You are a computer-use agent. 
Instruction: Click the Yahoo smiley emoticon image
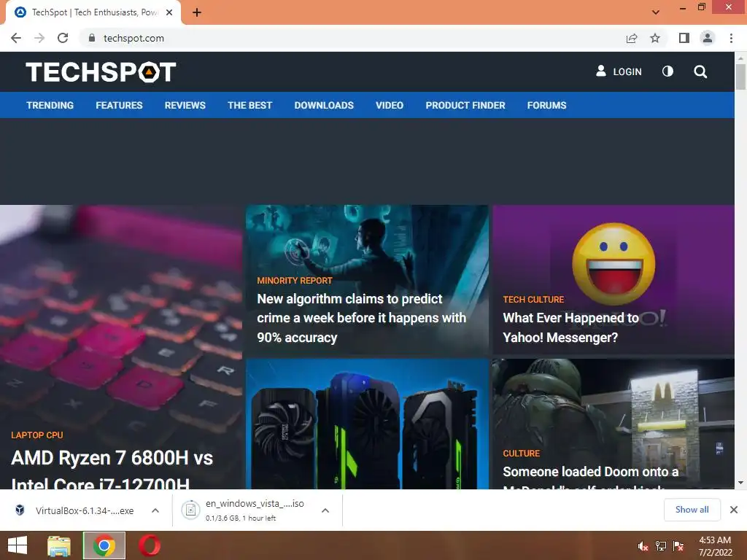(x=614, y=263)
